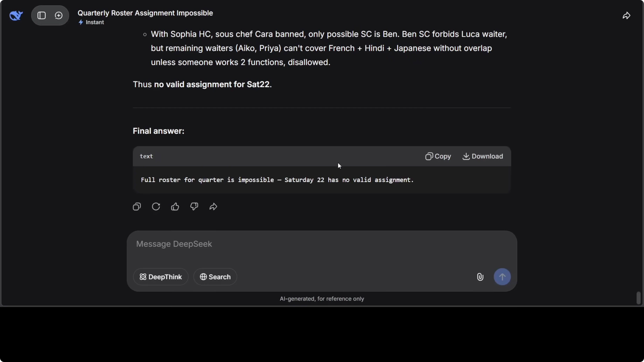
Task: Start a new chat
Action: (x=58, y=16)
